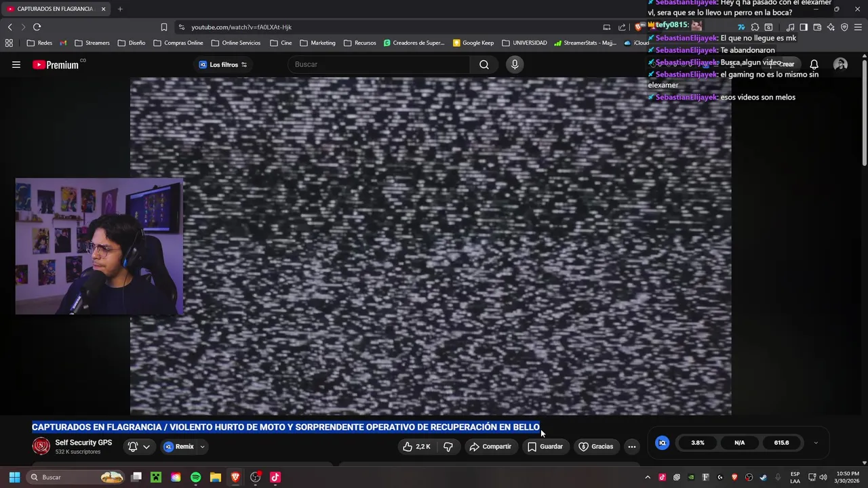Image resolution: width=868 pixels, height=488 pixels.
Task: Open YouTube notifications bell
Action: pos(814,64)
